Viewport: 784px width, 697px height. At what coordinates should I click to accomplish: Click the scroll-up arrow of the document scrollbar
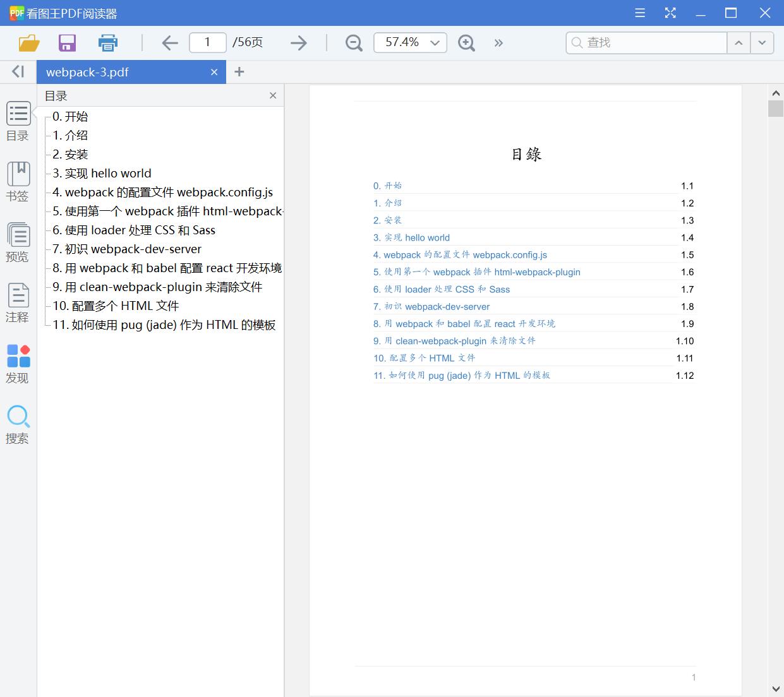click(776, 93)
